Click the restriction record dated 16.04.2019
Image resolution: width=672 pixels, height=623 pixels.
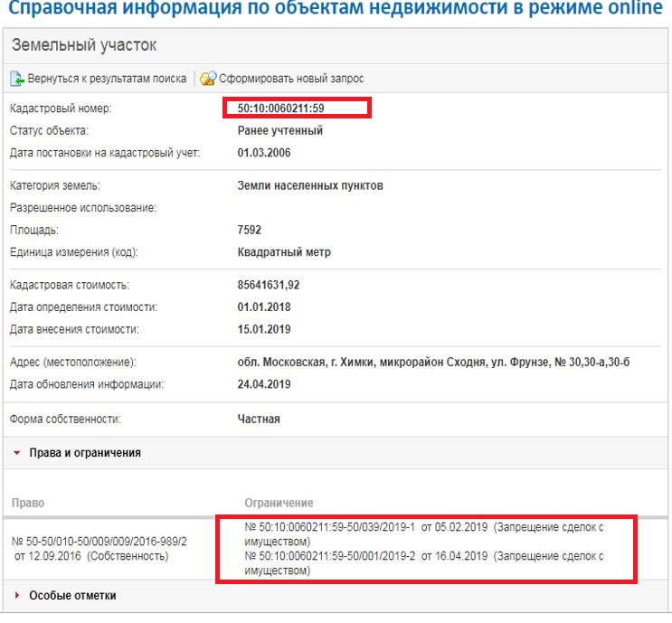[423, 563]
